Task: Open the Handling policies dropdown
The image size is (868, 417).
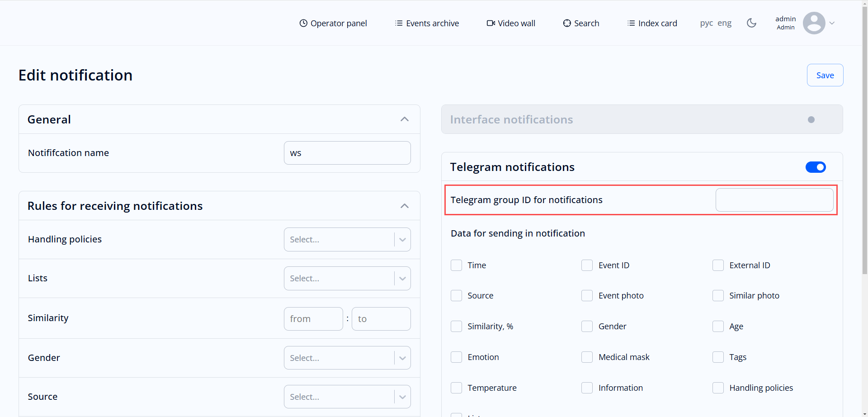Action: coord(347,239)
